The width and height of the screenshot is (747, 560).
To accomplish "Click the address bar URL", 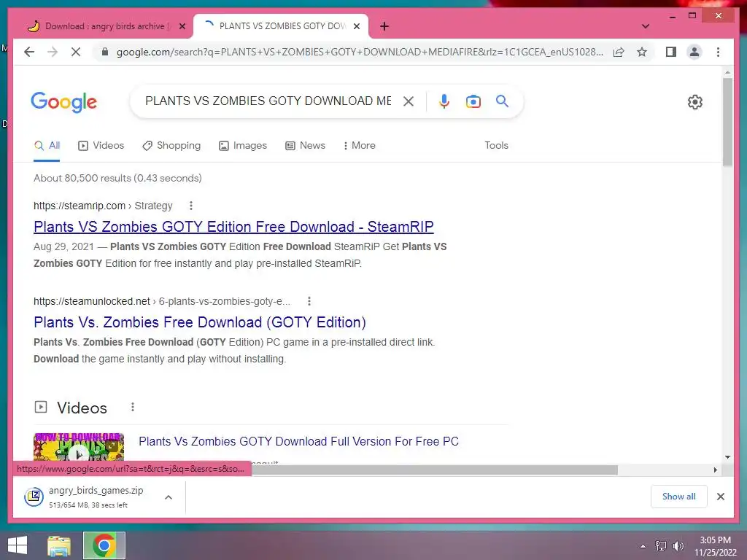I will pyautogui.click(x=360, y=52).
